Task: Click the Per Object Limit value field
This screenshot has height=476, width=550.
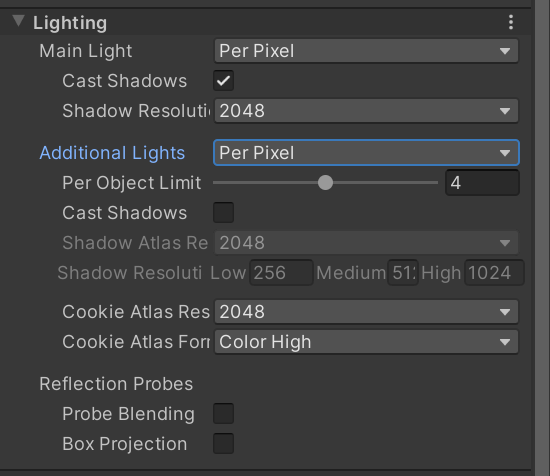Action: point(482,183)
